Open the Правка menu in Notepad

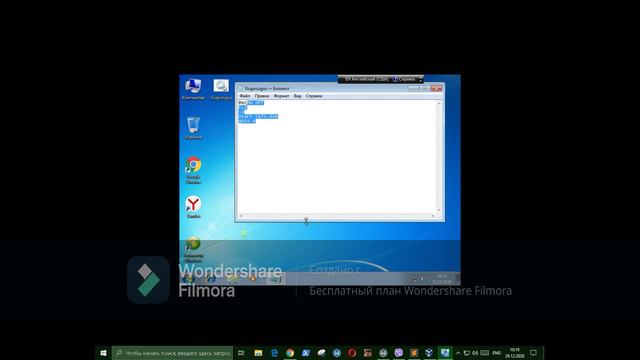(x=262, y=96)
